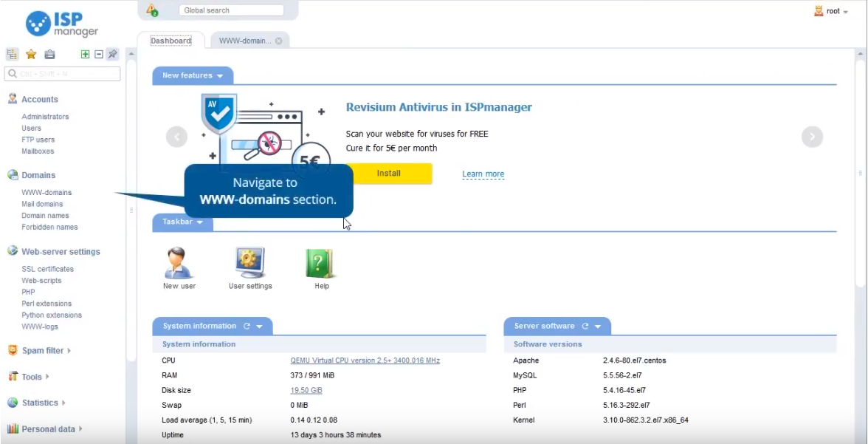Screen dimensions: 868x444
Task: Expand the Statistics section
Action: 63,403
